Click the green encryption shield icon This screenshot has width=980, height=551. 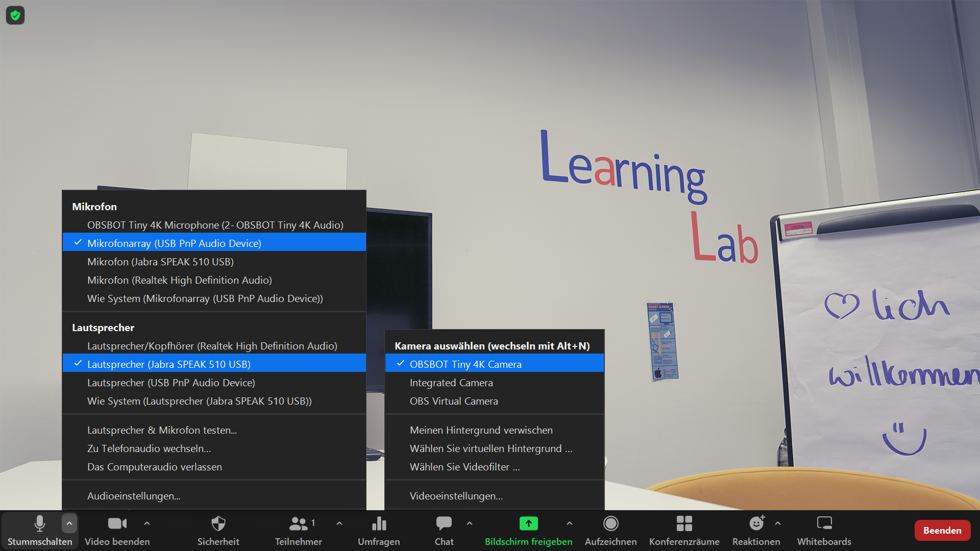[15, 15]
